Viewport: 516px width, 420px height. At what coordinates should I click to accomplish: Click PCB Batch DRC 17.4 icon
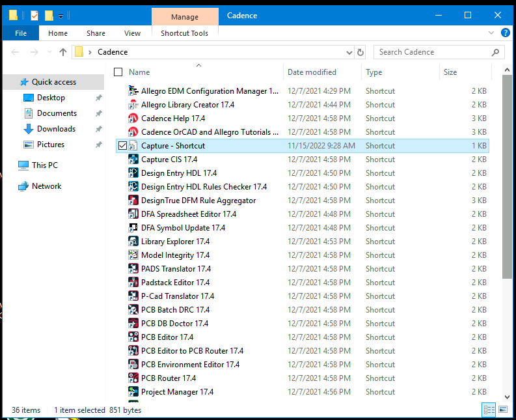pos(133,310)
